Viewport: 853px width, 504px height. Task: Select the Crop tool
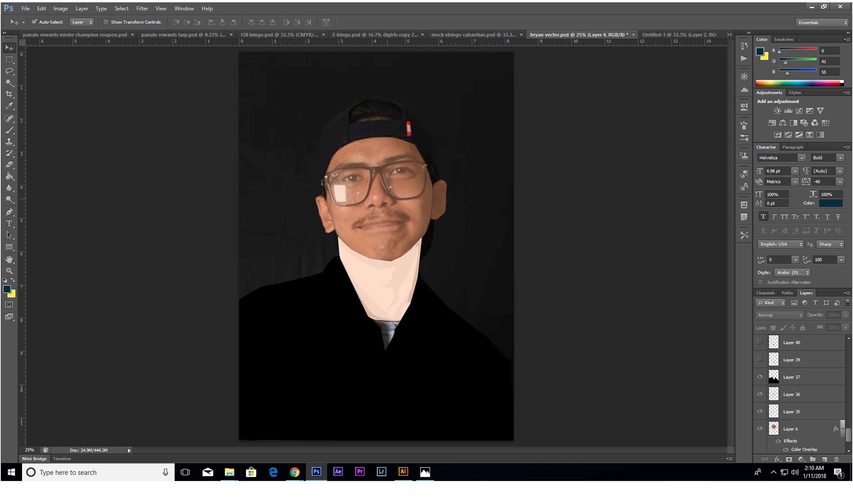tap(9, 94)
